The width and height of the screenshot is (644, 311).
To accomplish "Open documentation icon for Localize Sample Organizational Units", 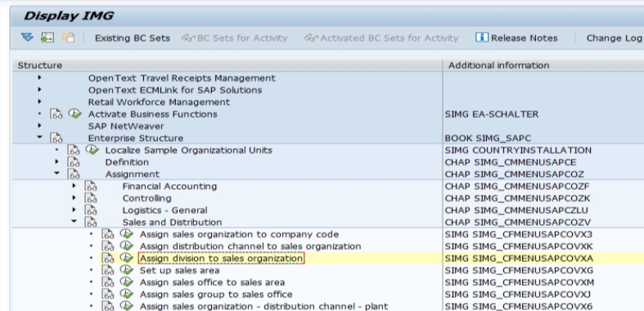I will 74,150.
